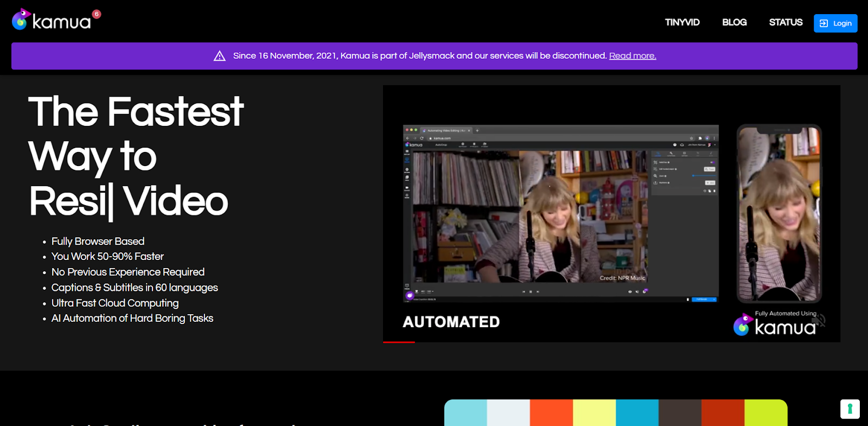Click 'AI Automation of Hard Boring Tasks' text
The height and width of the screenshot is (426, 868).
point(132,319)
